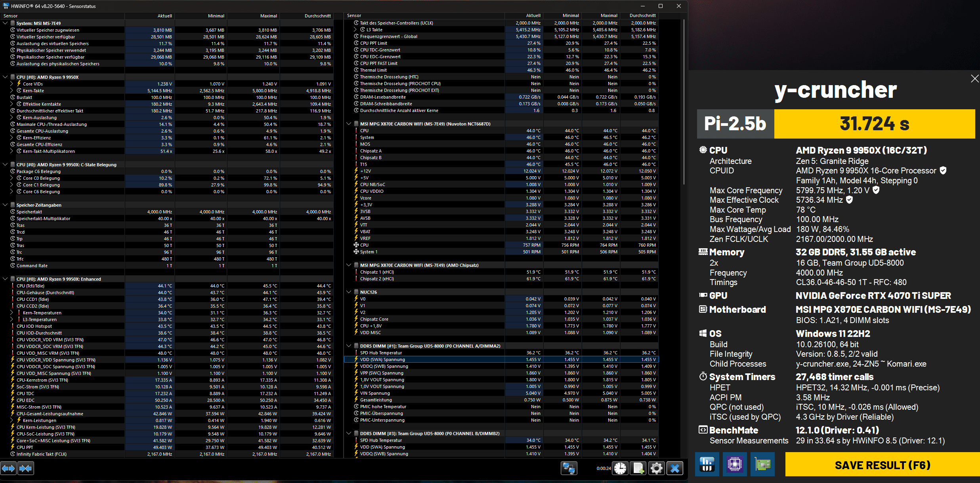Screen dimensions: 980x483
Task: Click the clock reset timer icon
Action: tap(620, 468)
